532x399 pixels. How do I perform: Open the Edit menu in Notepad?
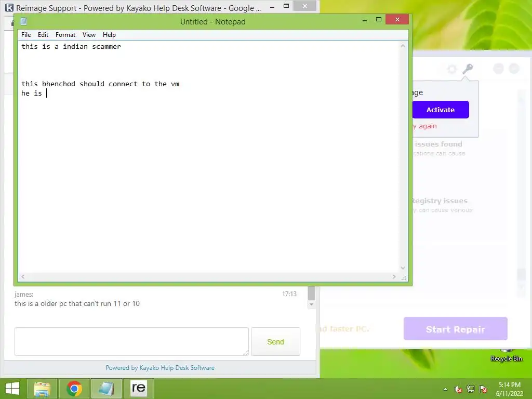click(43, 35)
